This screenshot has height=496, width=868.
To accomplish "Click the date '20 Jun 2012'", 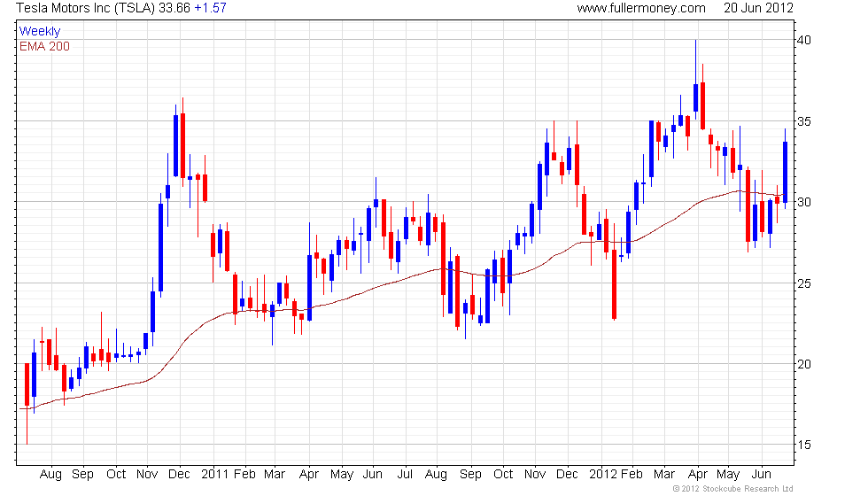I will point(758,8).
